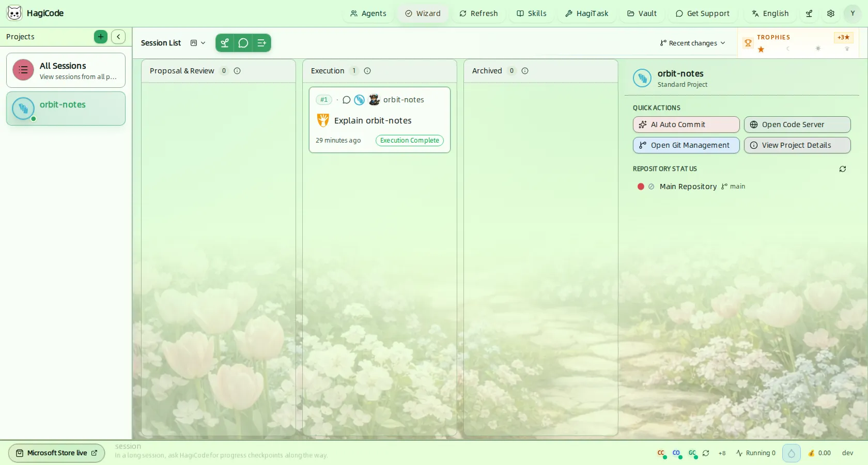Click Refresh in the top bar

click(x=479, y=13)
